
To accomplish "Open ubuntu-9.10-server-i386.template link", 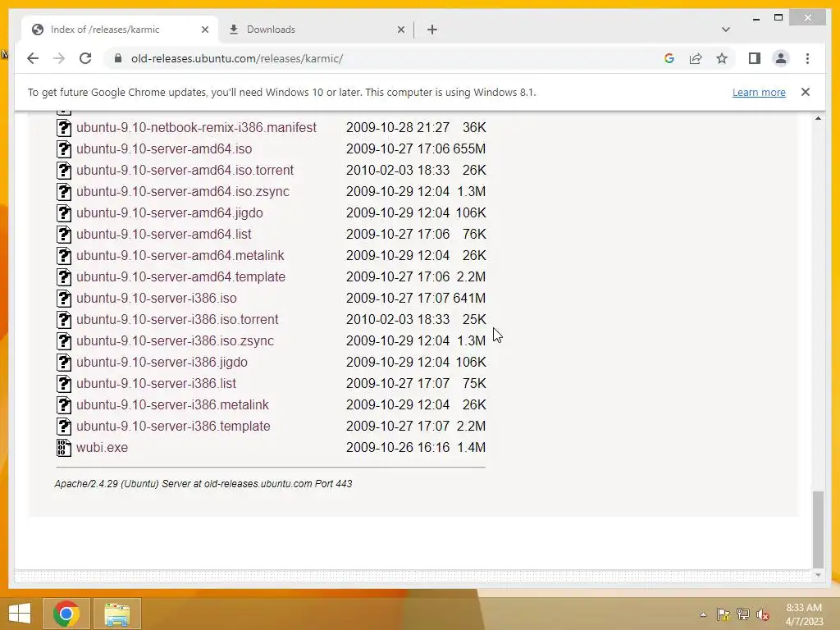I will click(x=173, y=426).
